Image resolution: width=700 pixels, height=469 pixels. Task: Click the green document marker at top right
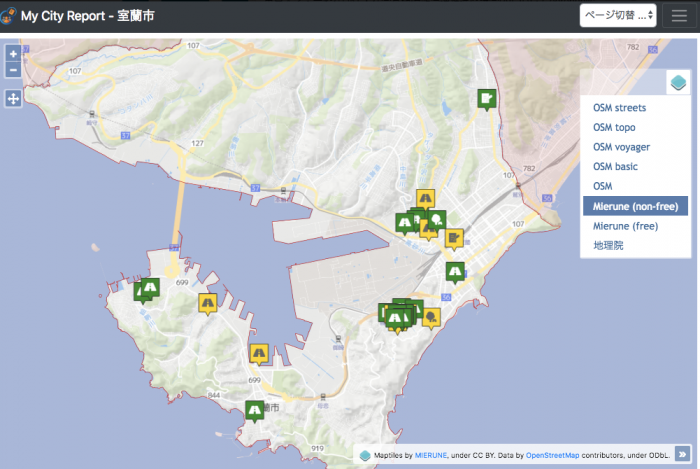pyautogui.click(x=487, y=99)
